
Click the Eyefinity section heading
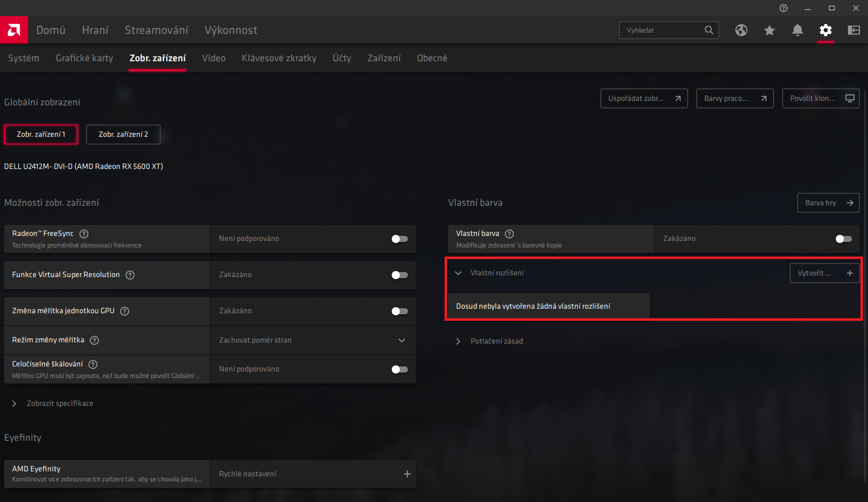(23, 438)
